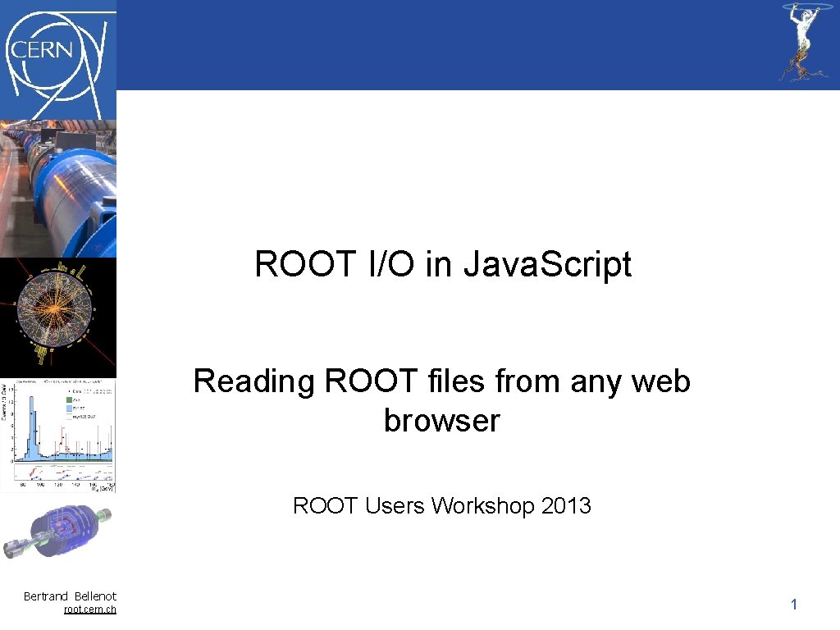This screenshot has width=840, height=630.
Task: Click the slide page number 1
Action: point(794,605)
